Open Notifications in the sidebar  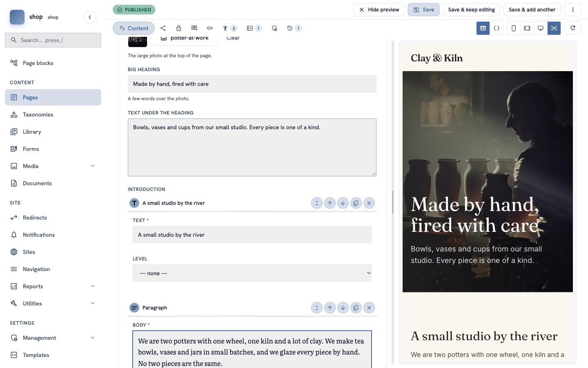click(53, 235)
